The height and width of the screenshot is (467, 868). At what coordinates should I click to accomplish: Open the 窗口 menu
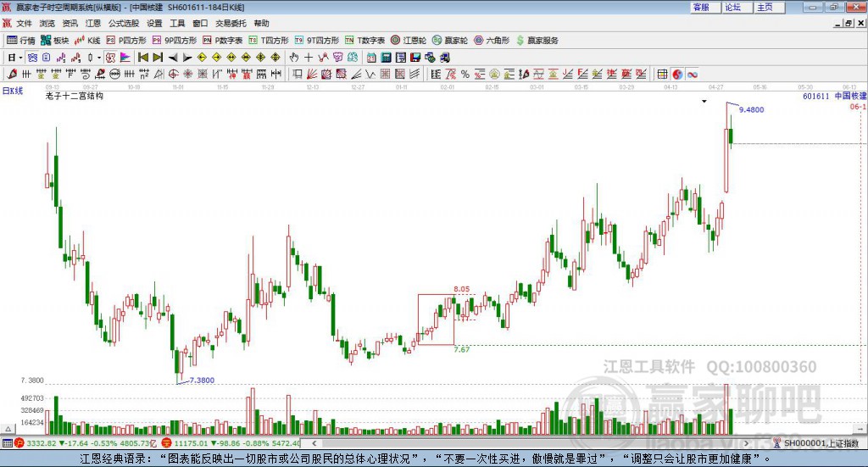coord(200,23)
